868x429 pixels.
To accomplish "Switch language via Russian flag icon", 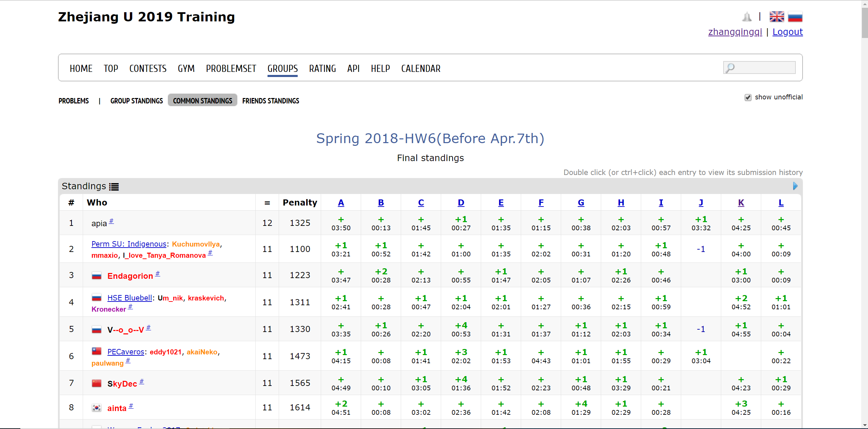I will pos(795,17).
